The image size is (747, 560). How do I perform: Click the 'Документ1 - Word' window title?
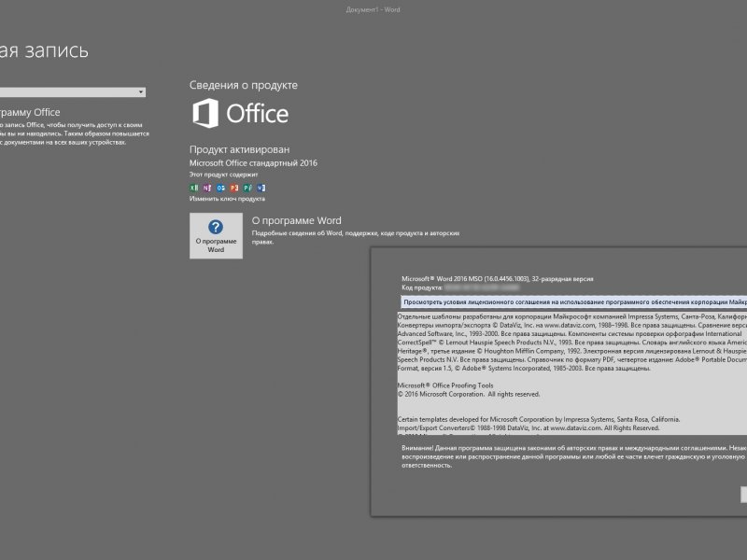pos(373,9)
